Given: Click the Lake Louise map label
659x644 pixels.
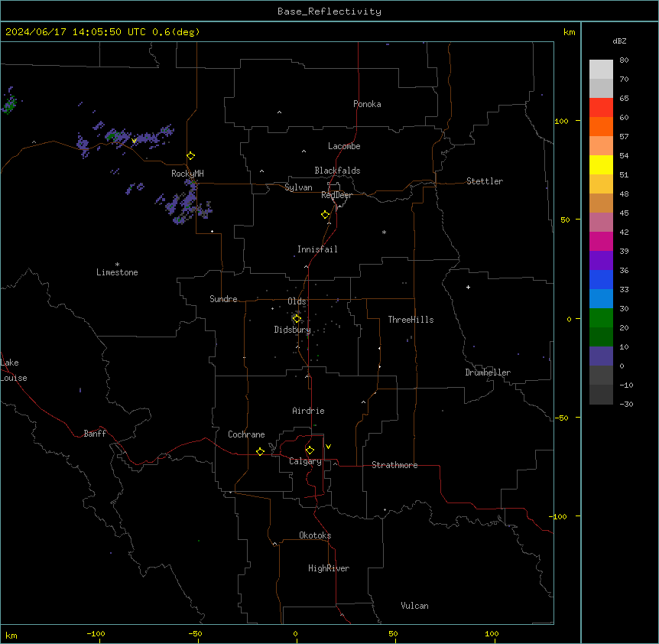Looking at the screenshot, I should tap(12, 370).
